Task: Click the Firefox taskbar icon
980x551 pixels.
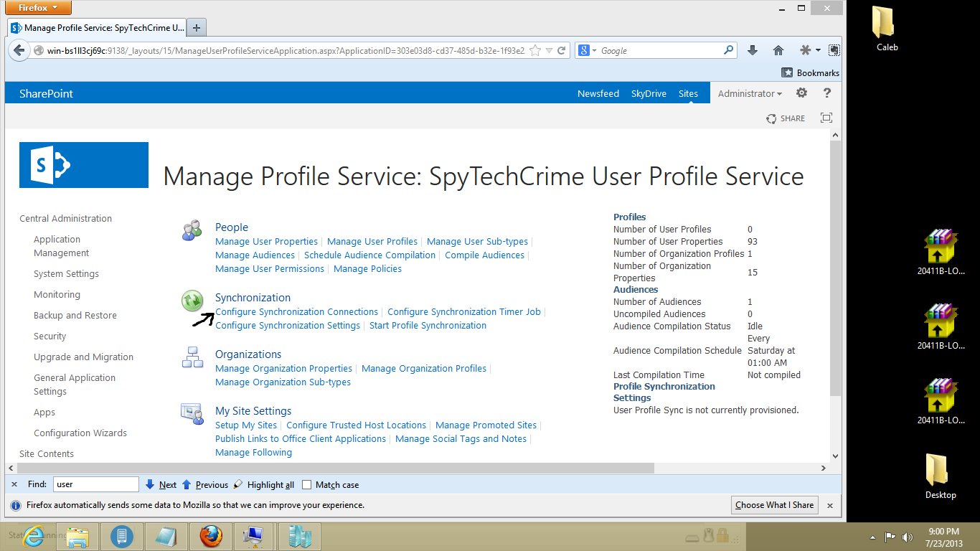Action: [x=211, y=536]
